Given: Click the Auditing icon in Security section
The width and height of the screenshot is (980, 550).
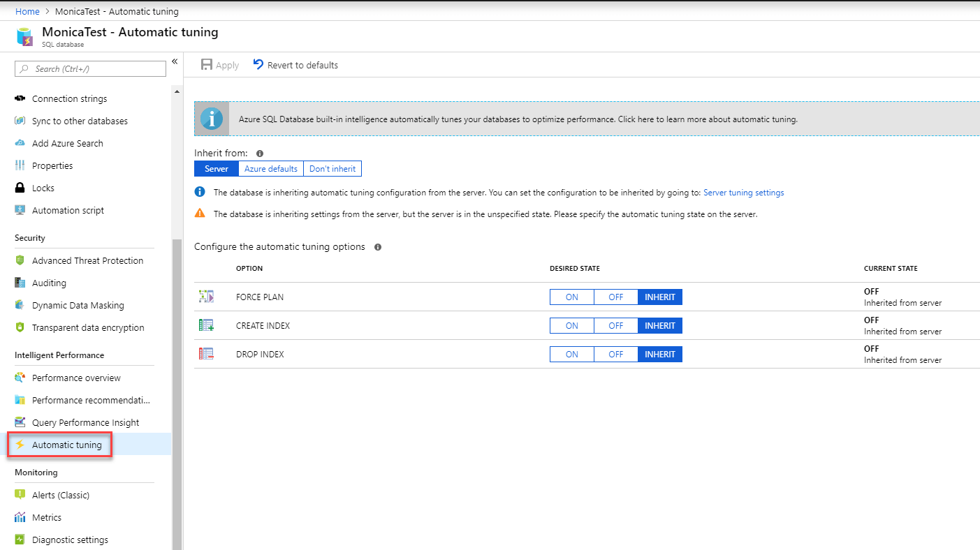Looking at the screenshot, I should click(20, 283).
